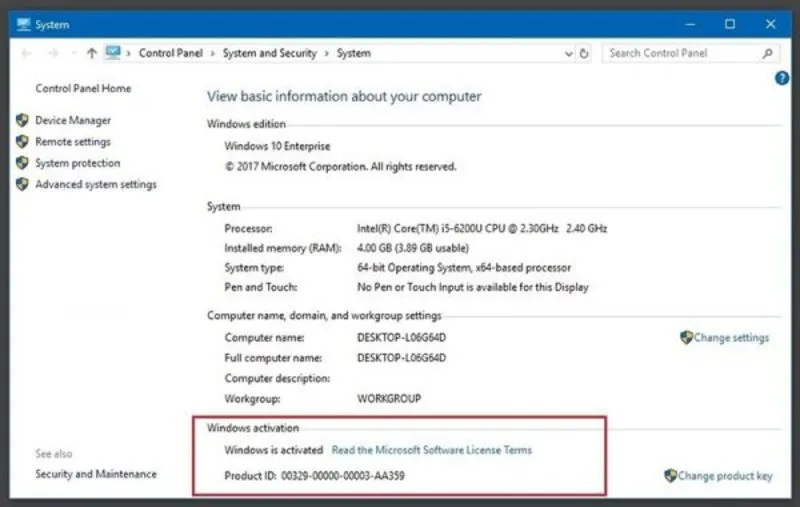Image resolution: width=800 pixels, height=507 pixels.
Task: Click the Computer name value DESKTOP-L06G64D
Action: (x=402, y=338)
